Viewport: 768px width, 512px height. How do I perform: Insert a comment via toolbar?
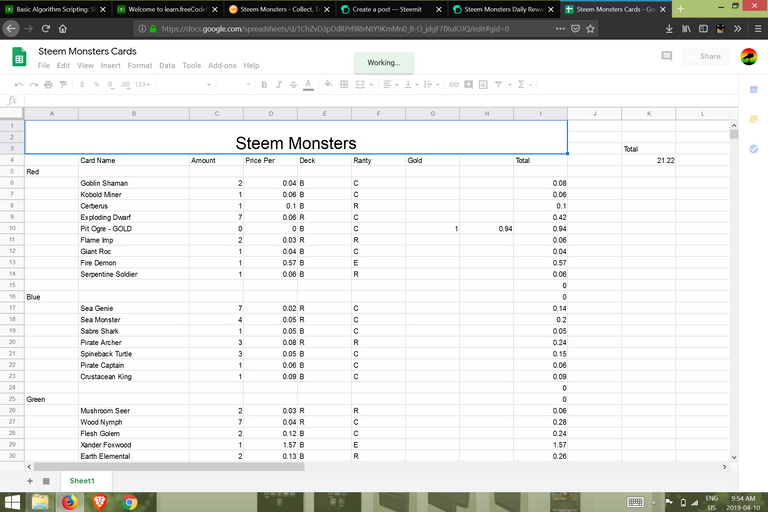(469, 85)
